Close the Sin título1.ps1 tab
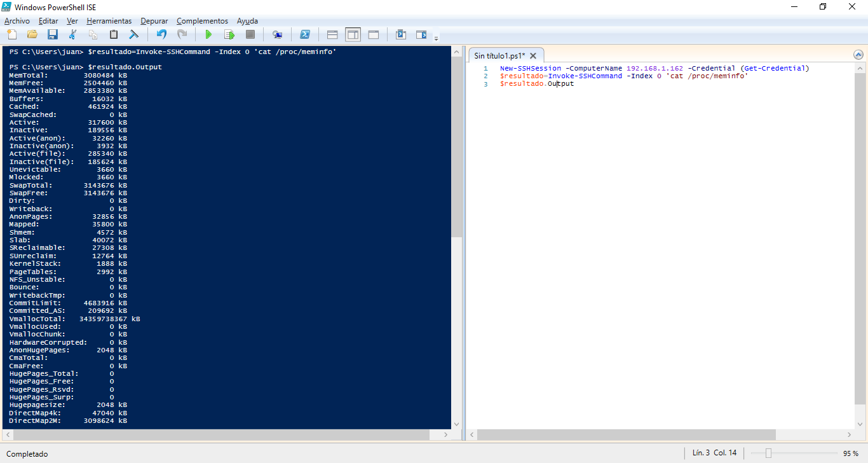Image resolution: width=868 pixels, height=463 pixels. [533, 56]
